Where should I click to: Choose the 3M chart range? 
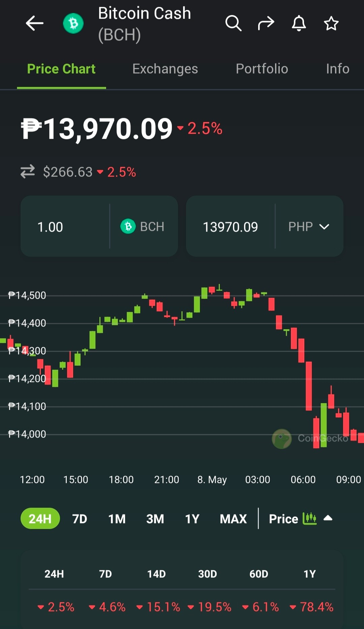(x=155, y=519)
